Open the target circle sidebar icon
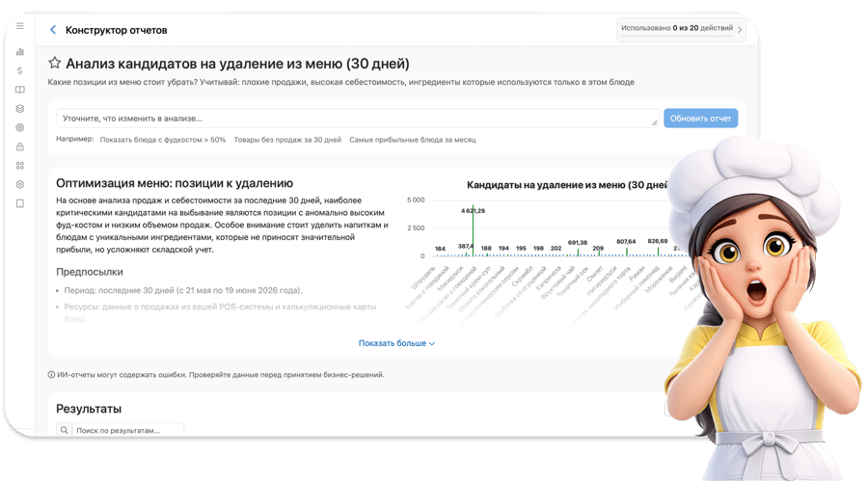868x481 pixels. click(20, 127)
